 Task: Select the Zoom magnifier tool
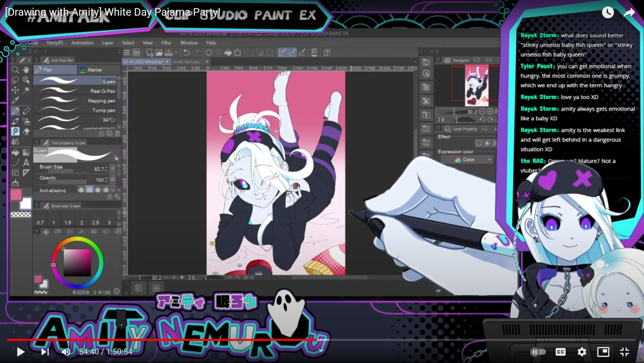15,70
